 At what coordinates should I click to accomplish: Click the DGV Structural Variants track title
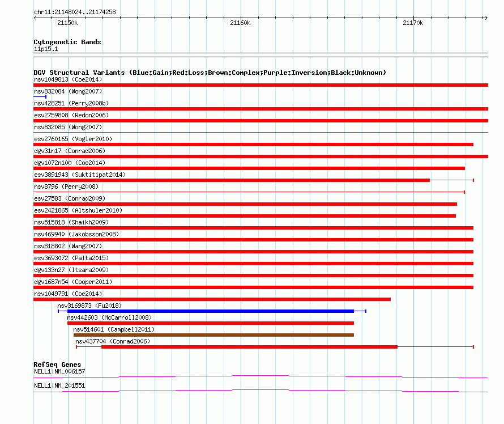(210, 73)
